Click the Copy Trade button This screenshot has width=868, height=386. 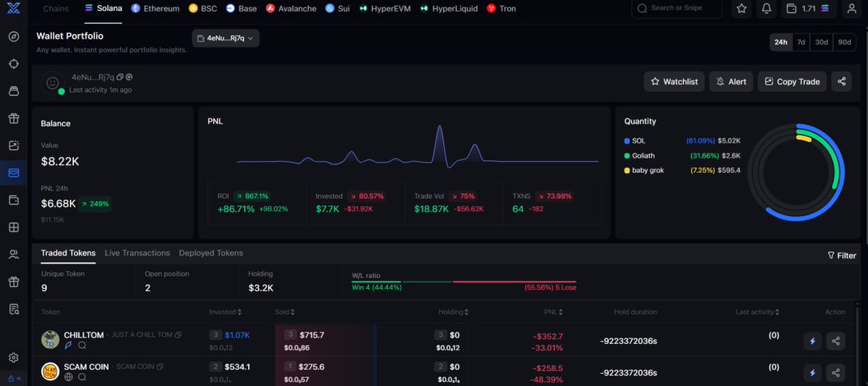792,81
